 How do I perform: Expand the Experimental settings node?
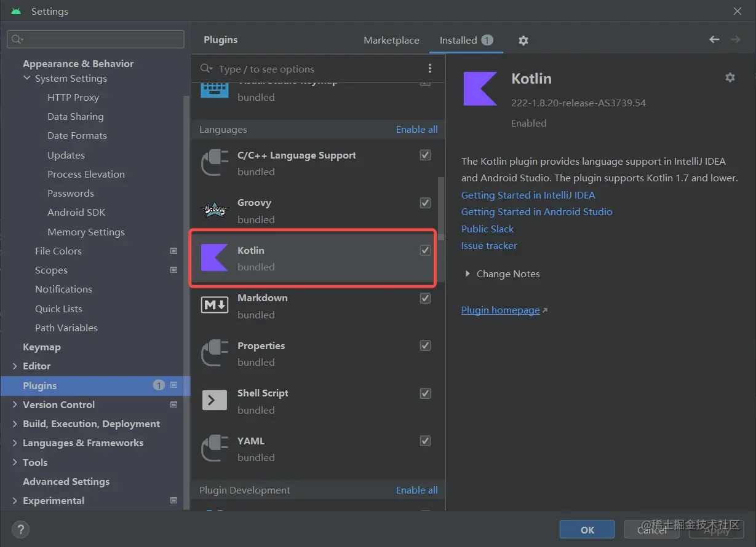[x=15, y=500]
